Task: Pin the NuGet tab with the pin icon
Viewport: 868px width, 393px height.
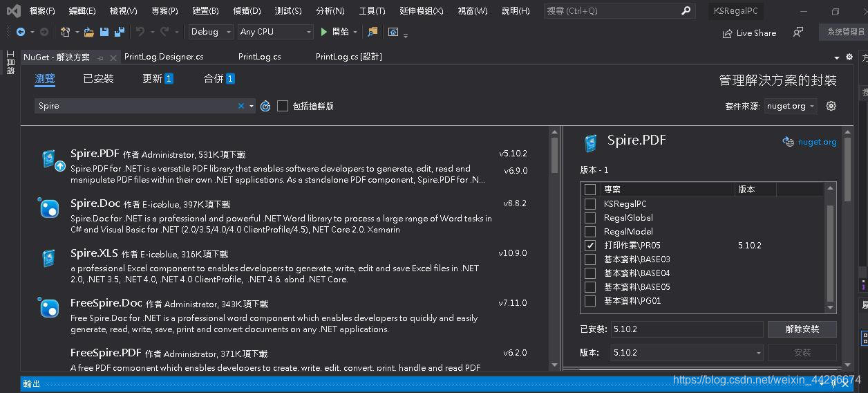Action: (101, 57)
